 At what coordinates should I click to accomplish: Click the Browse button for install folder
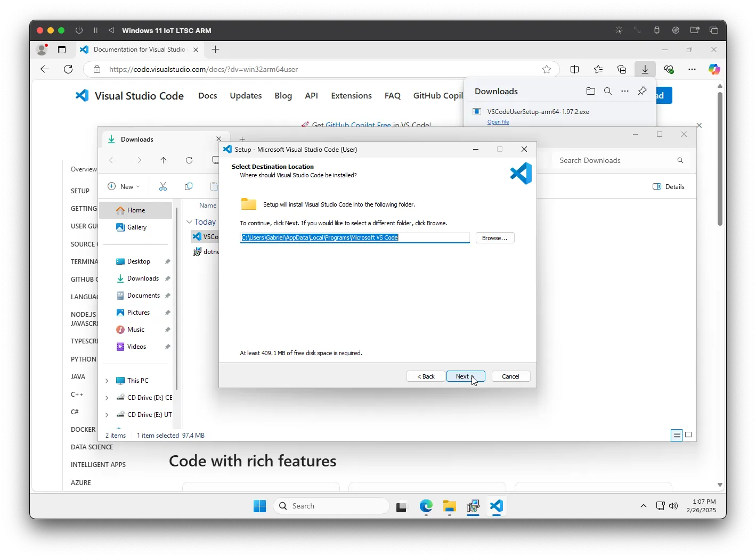pos(494,238)
